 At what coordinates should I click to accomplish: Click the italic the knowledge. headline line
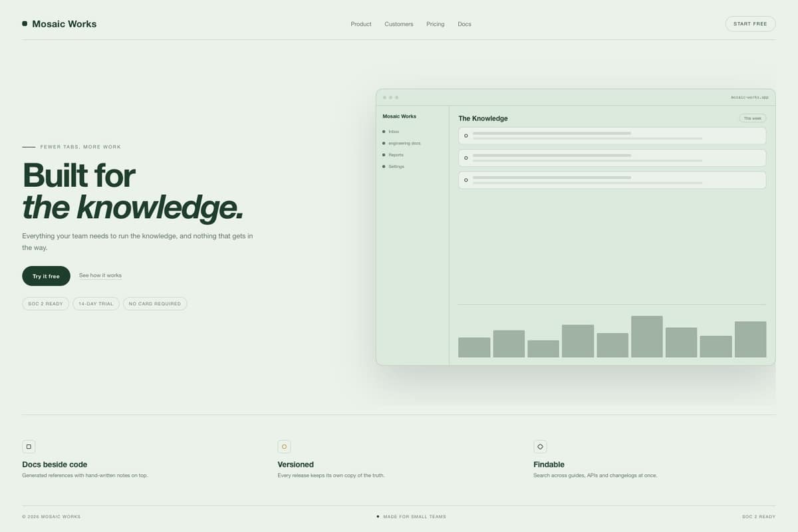pyautogui.click(x=133, y=207)
